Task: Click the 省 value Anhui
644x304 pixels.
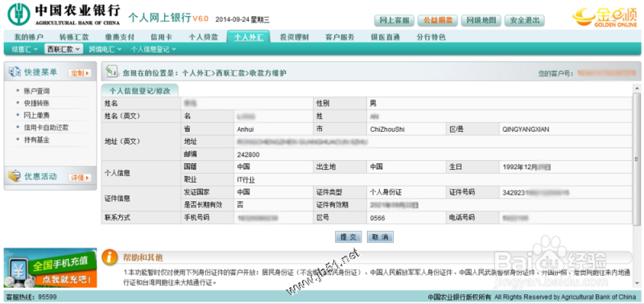Action: 246,129
